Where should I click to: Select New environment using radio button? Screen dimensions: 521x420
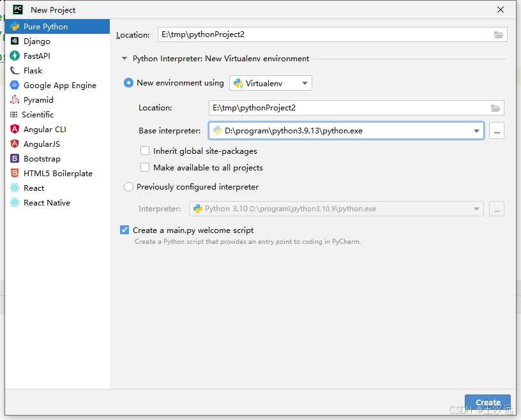[x=128, y=83]
